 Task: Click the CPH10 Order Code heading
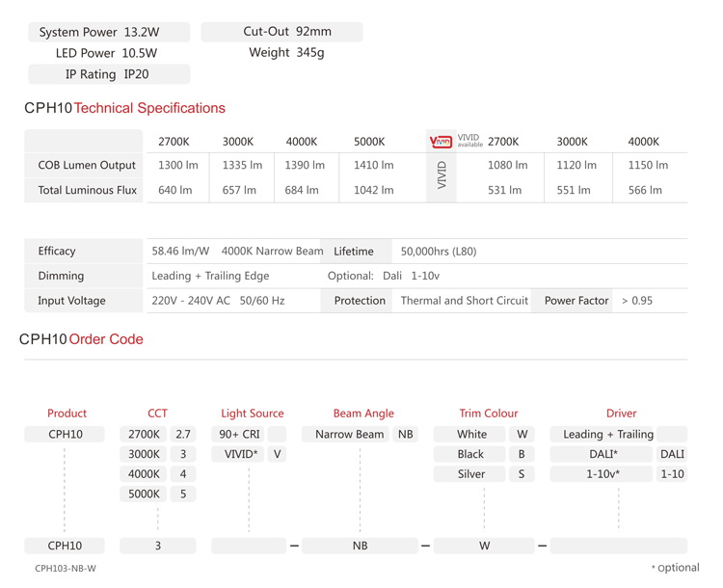(x=81, y=339)
